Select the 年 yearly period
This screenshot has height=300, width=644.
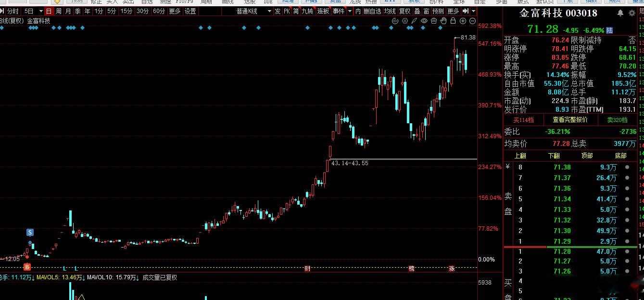pyautogui.click(x=88, y=11)
